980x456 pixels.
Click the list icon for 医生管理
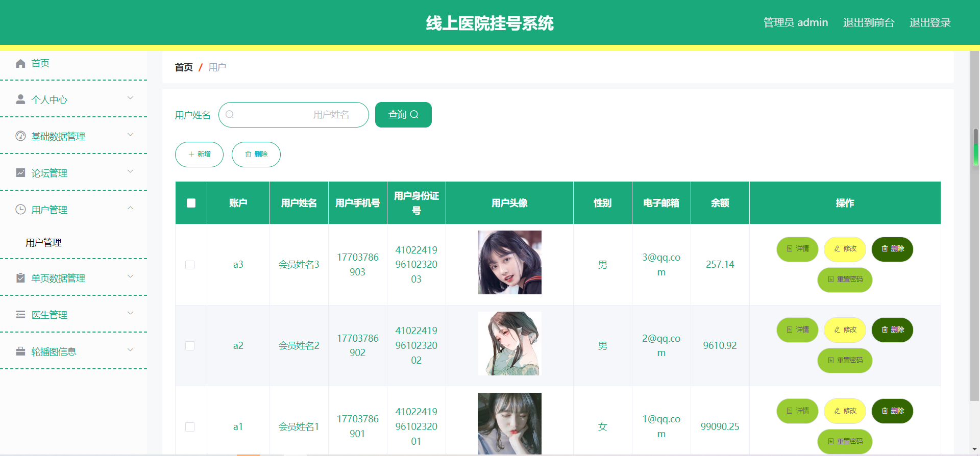[x=20, y=315]
